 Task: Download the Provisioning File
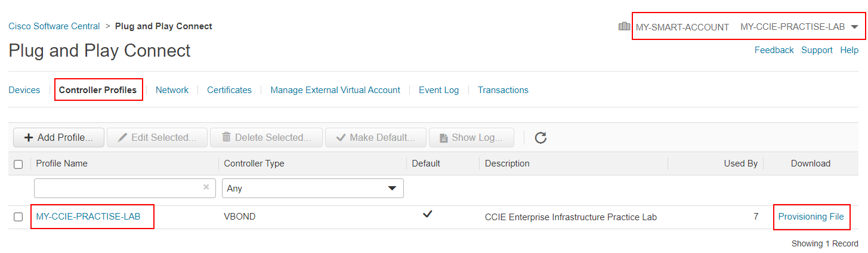point(811,217)
